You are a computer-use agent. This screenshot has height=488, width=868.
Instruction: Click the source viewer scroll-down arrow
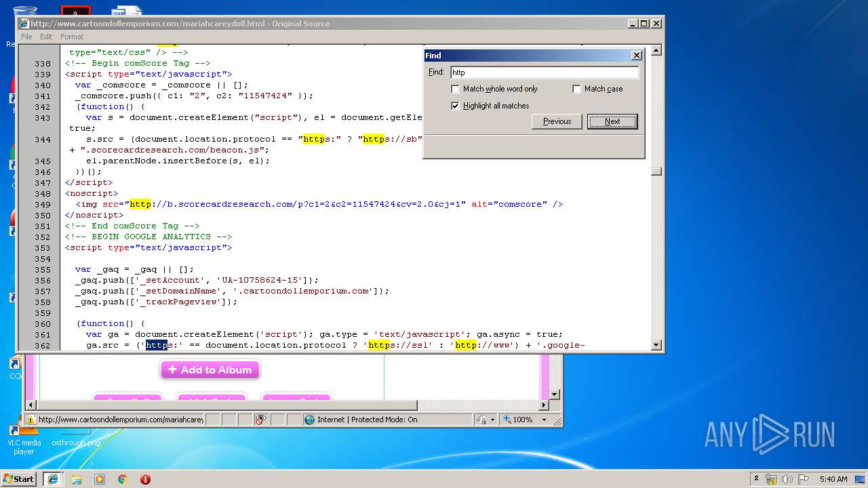pos(656,345)
